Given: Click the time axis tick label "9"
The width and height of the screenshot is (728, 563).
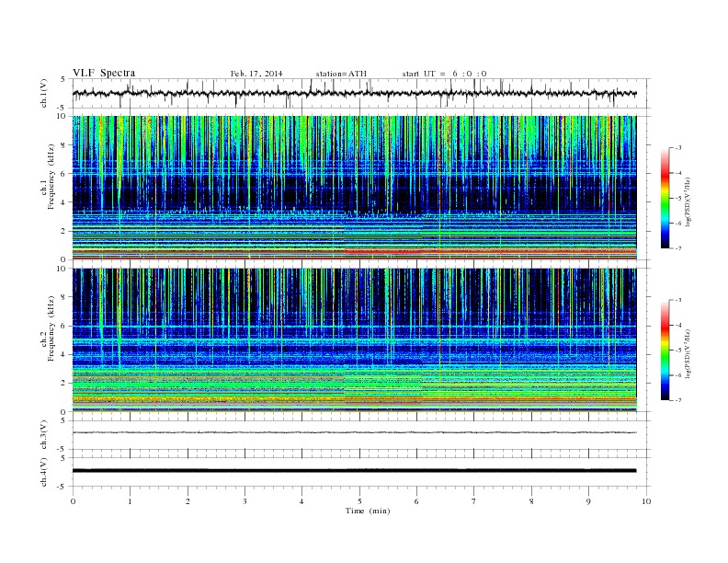Looking at the screenshot, I should click(x=588, y=501).
